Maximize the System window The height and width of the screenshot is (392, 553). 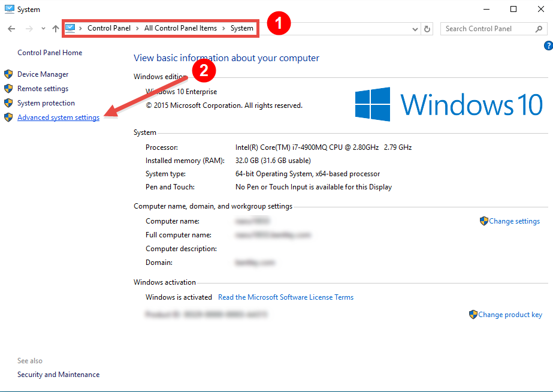[x=513, y=9]
